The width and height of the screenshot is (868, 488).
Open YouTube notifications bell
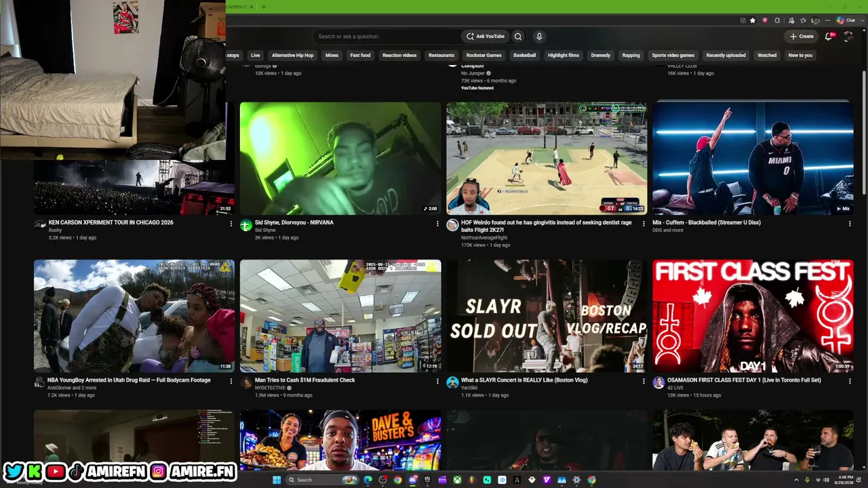click(x=829, y=37)
